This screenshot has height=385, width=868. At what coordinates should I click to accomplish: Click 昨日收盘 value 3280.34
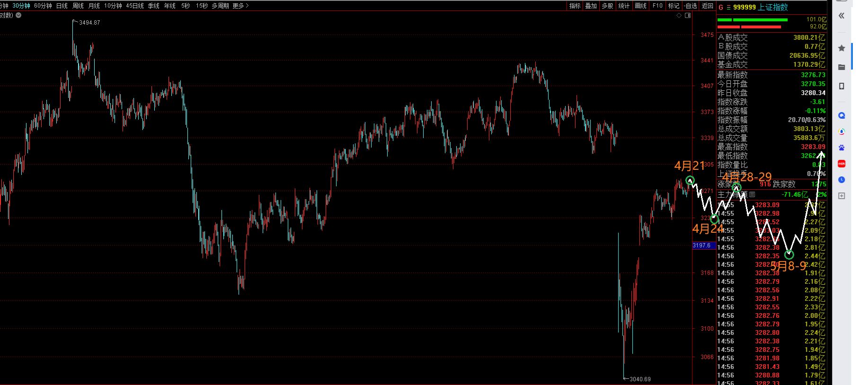pos(813,93)
